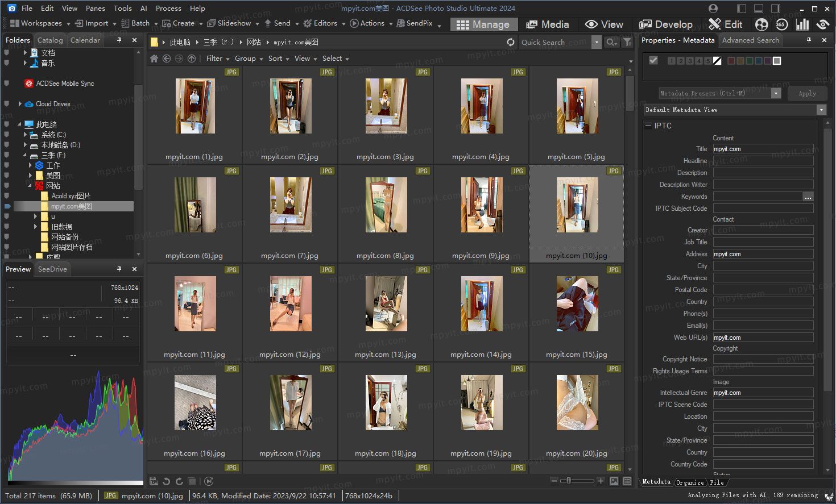Clear rating with the slash box
The width and height of the screenshot is (836, 504).
tap(718, 61)
